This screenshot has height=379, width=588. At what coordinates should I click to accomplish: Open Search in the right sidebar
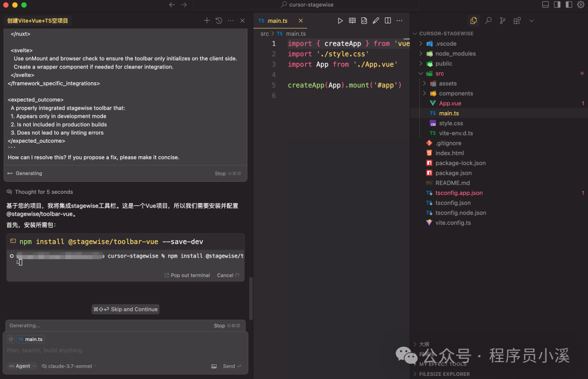[488, 20]
